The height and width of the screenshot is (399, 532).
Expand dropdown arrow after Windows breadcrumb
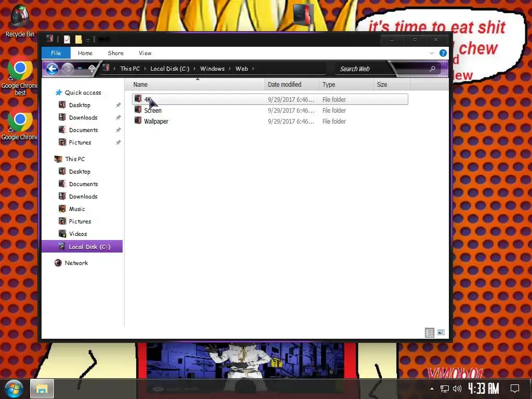pos(230,69)
